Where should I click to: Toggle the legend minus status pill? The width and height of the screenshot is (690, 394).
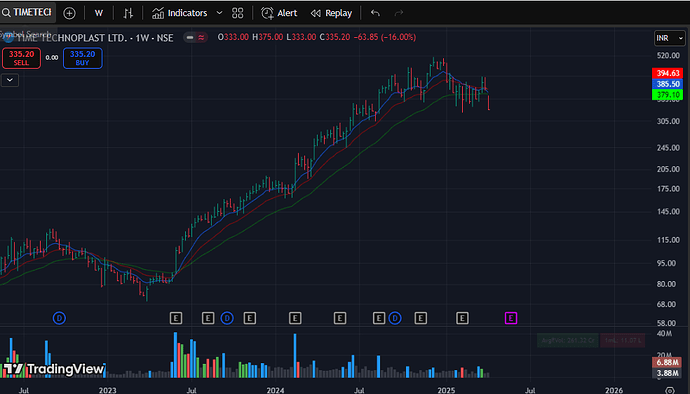click(x=190, y=37)
